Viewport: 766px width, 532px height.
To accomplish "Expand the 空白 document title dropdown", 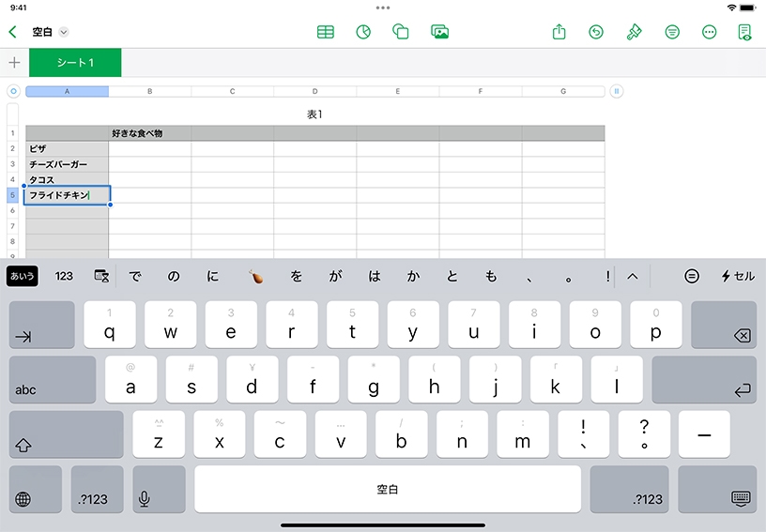I will 64,32.
